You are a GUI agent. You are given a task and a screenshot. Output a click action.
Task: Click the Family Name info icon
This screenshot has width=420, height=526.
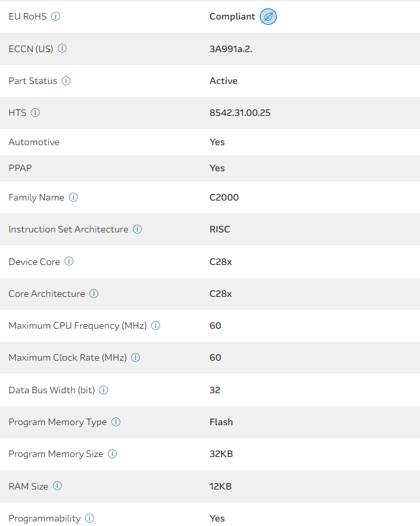pos(73,197)
